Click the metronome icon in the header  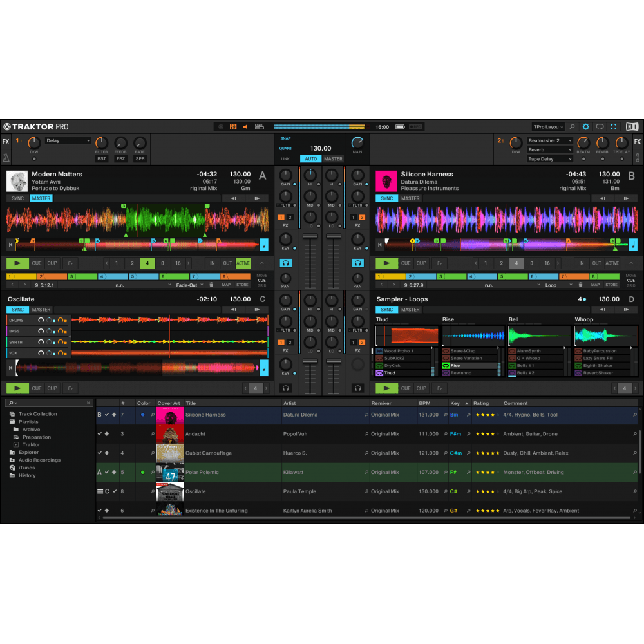click(232, 127)
